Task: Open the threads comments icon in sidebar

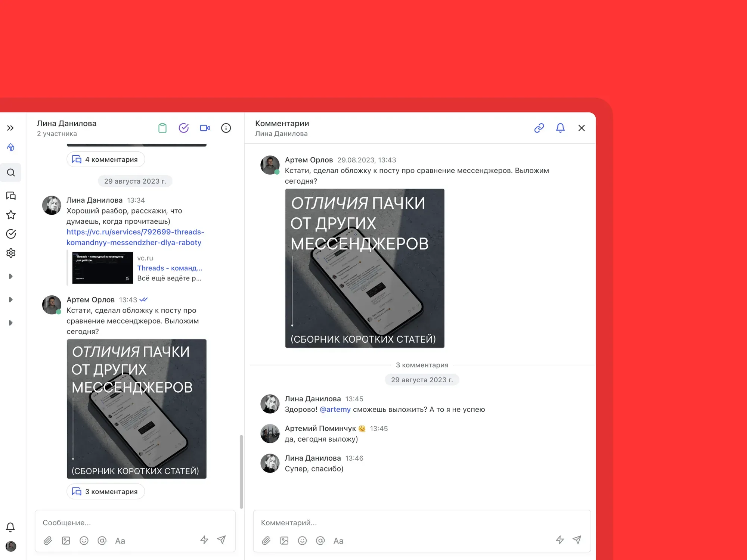Action: (x=11, y=196)
